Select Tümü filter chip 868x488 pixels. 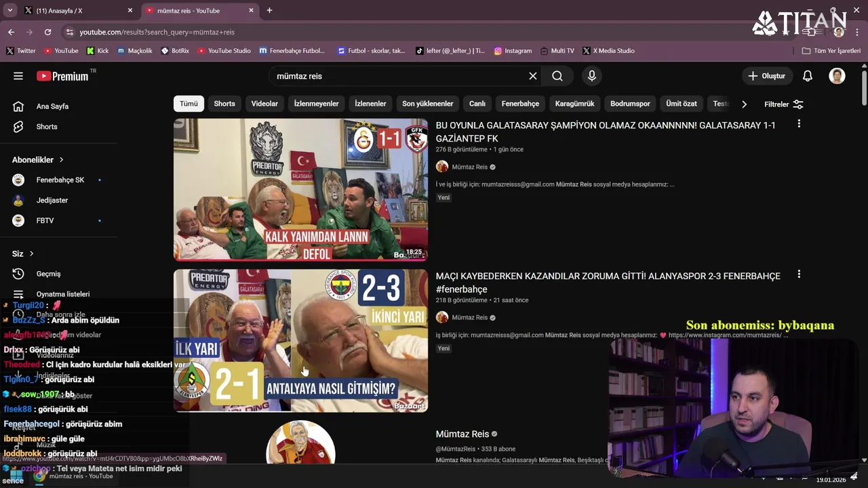point(189,104)
